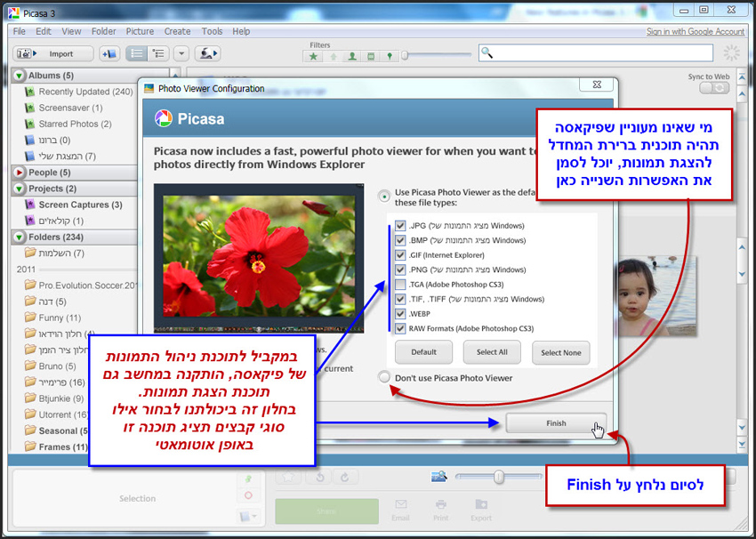The image size is (756, 539).
Task: Click the person-with-arrow toolbar button
Action: 207,53
